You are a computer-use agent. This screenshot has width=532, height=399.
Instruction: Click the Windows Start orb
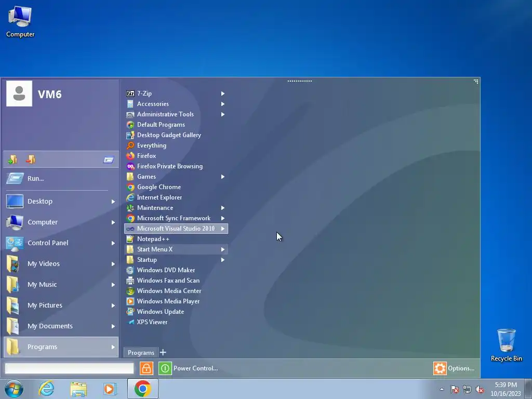[14, 389]
